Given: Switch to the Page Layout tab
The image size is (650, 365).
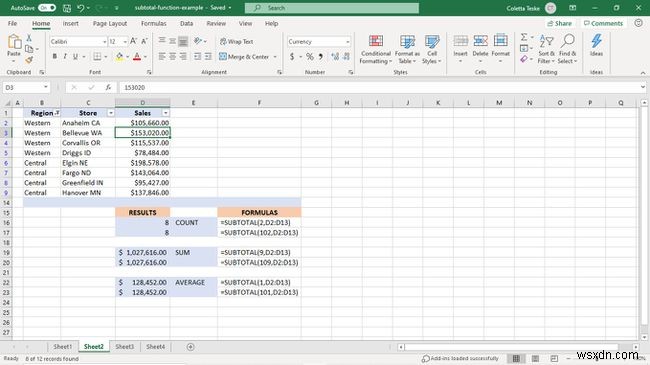Looking at the screenshot, I should (110, 24).
